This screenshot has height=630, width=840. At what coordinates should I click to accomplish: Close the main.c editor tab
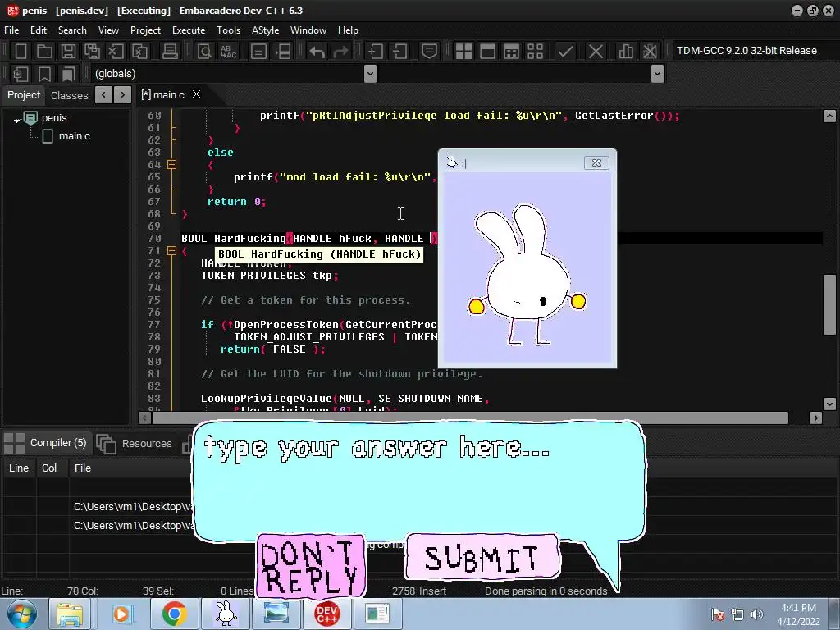pos(197,94)
